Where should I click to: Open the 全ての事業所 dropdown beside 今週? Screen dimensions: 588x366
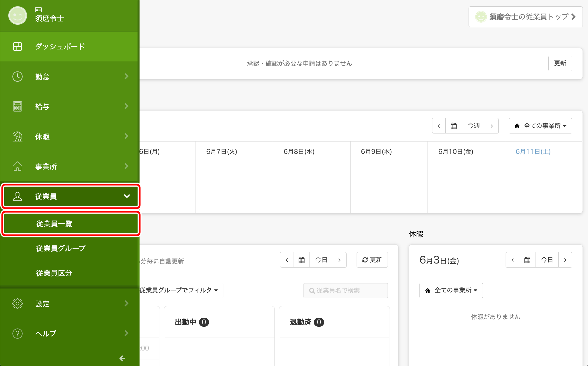click(x=540, y=126)
